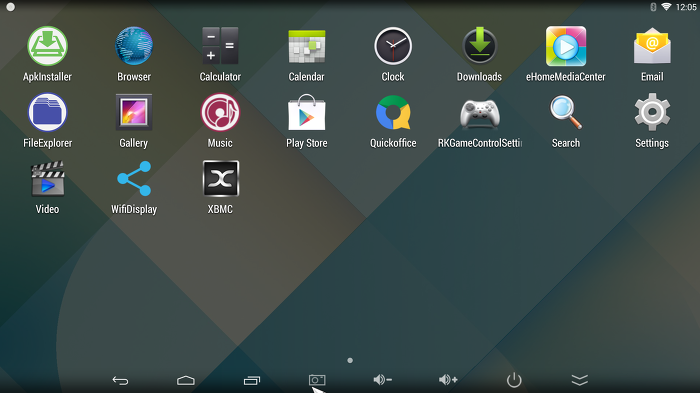Image resolution: width=700 pixels, height=393 pixels.
Task: Launch XBMC media center
Action: pos(220,179)
